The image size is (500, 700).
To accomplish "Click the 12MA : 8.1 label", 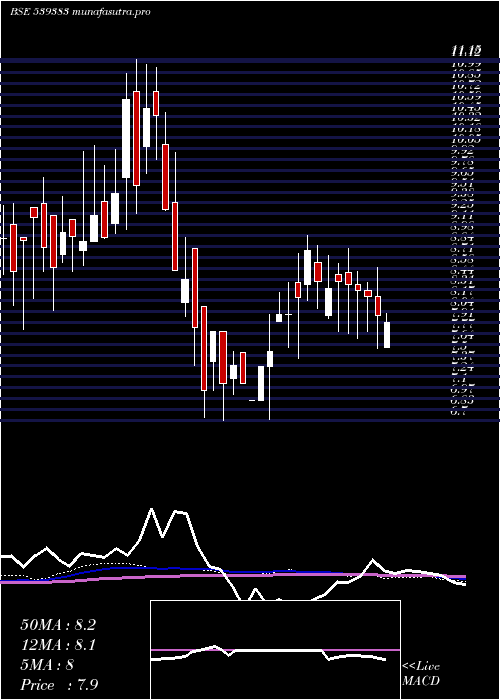I will (x=58, y=645).
